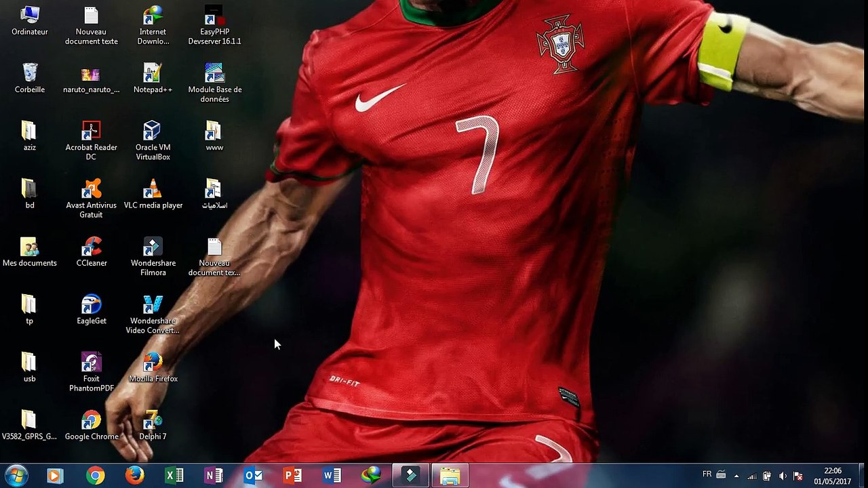Select the Wondershare Filmora desktop shortcut
The height and width of the screenshot is (488, 868).
point(153,257)
